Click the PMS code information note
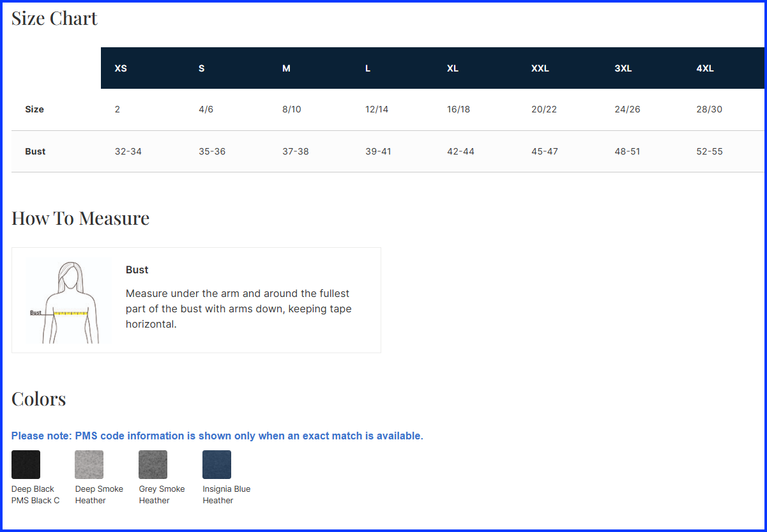The height and width of the screenshot is (532, 767). pyautogui.click(x=217, y=436)
